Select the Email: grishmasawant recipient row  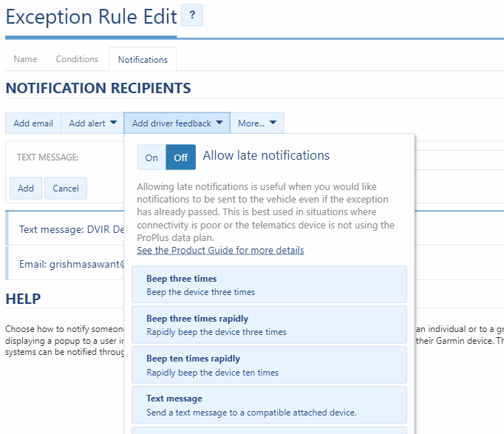coord(66,264)
